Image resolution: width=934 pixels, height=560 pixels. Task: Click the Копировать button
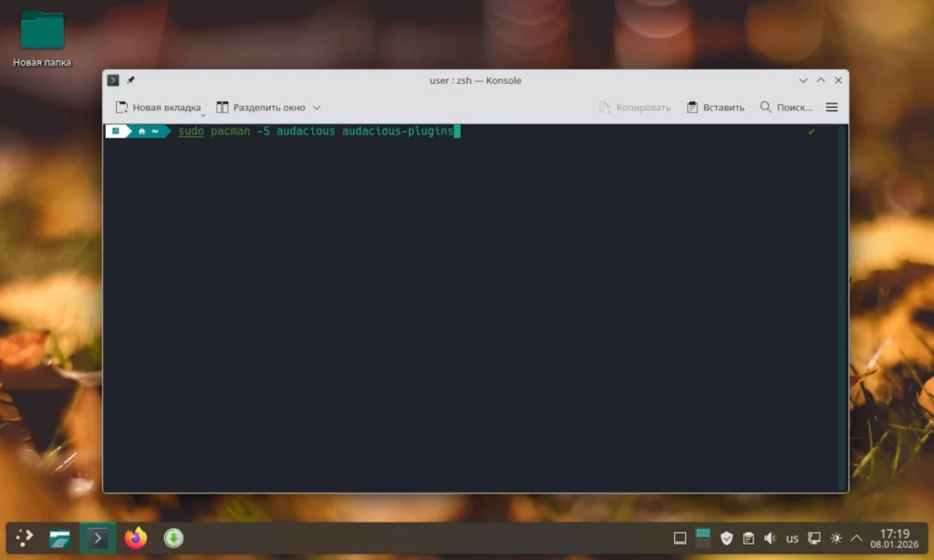pyautogui.click(x=635, y=108)
